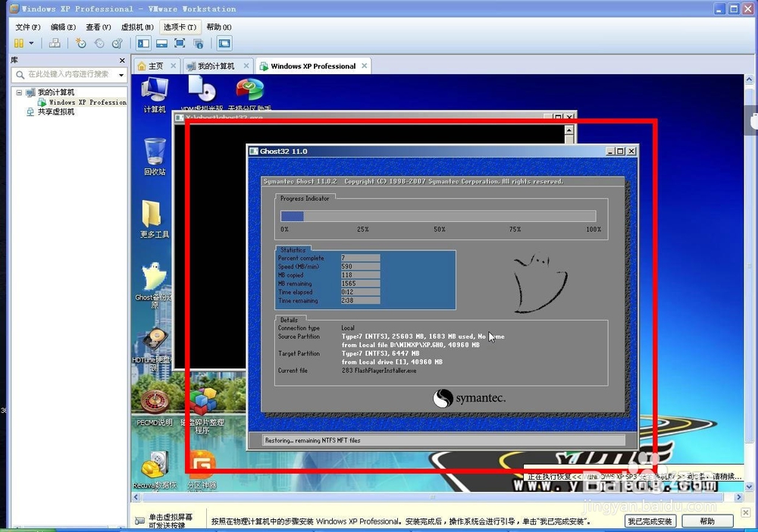The image size is (758, 532).
Task: Close the 主页 tab
Action: [173, 66]
